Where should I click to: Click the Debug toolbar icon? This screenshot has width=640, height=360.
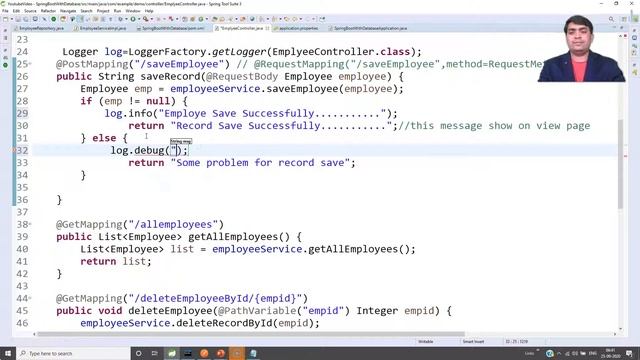120,19
